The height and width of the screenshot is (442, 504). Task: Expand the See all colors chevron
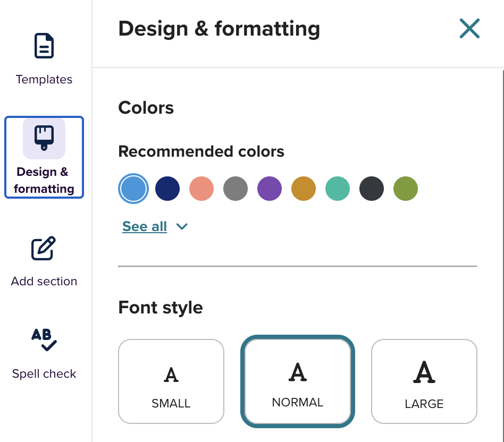coord(182,226)
